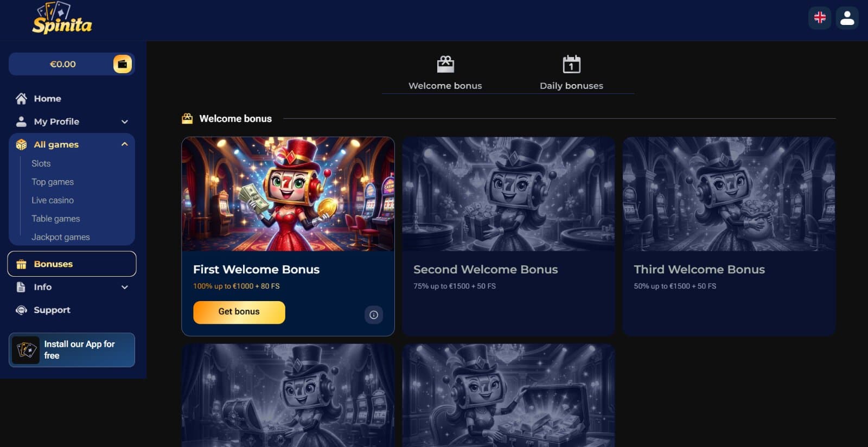Open the user account icon

point(847,18)
